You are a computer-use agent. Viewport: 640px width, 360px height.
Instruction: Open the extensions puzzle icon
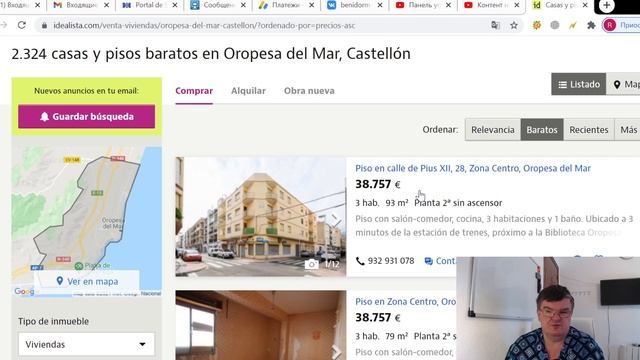click(x=591, y=25)
